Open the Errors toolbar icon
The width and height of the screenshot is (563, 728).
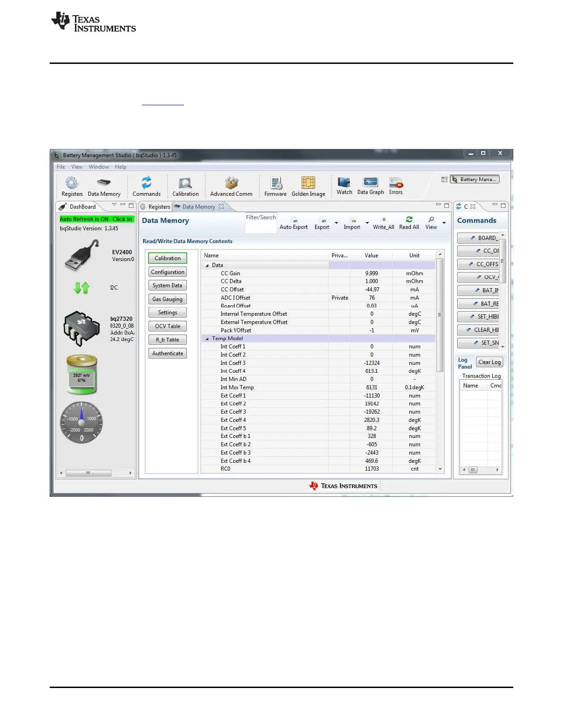pyautogui.click(x=396, y=182)
